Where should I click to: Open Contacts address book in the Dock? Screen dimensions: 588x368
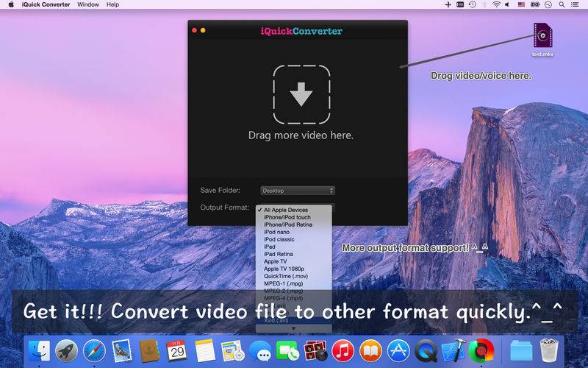149,351
